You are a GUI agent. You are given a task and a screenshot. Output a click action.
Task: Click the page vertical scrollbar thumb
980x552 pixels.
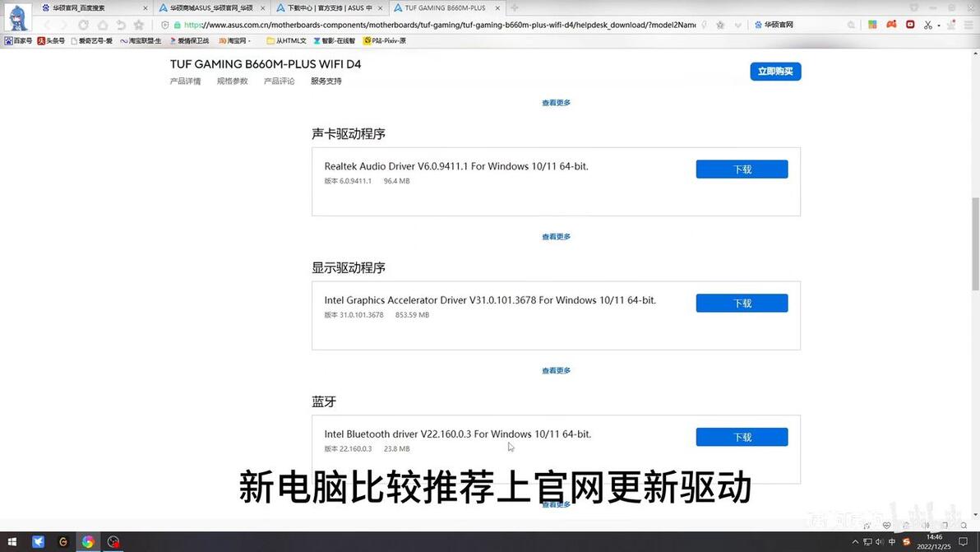[x=975, y=244]
